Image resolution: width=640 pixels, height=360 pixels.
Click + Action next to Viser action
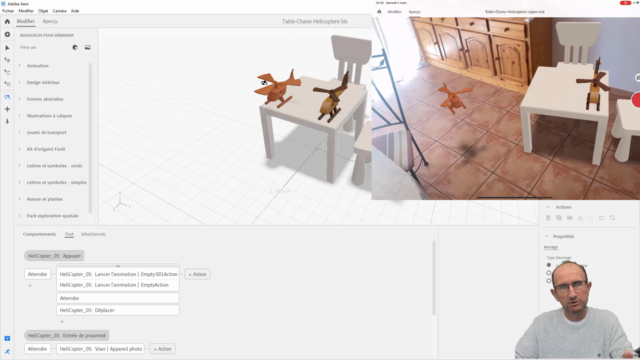pos(162,349)
